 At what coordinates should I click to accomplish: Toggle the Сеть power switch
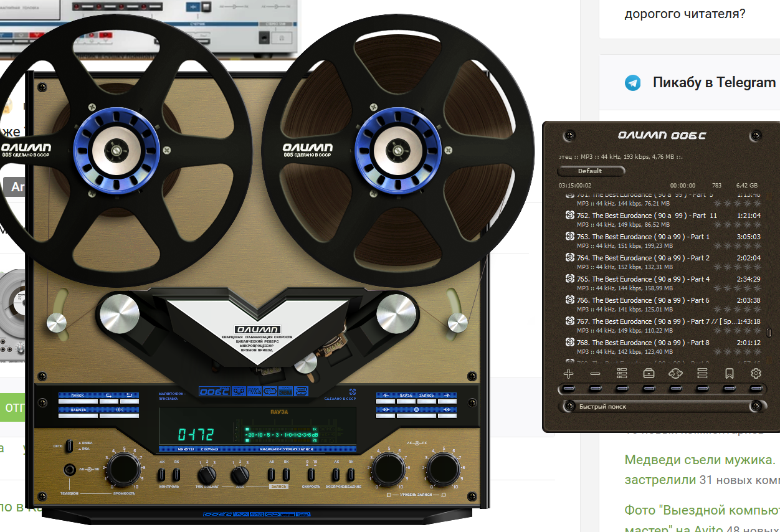click(x=70, y=445)
